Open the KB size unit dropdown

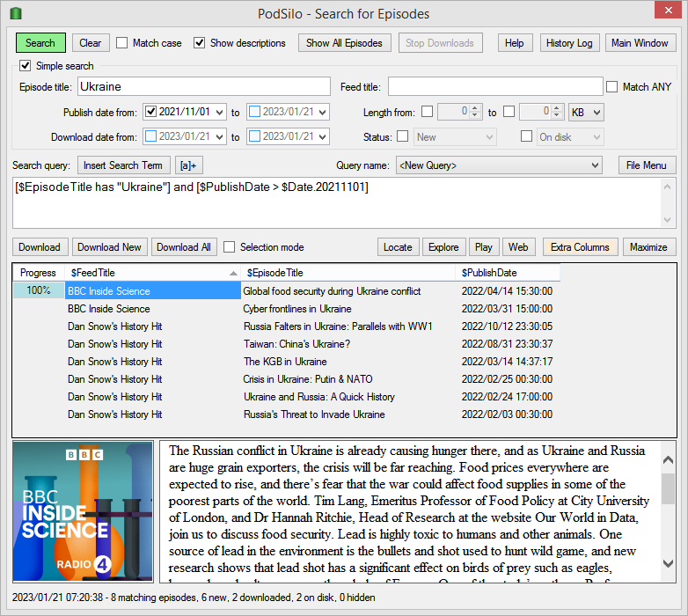coord(586,113)
